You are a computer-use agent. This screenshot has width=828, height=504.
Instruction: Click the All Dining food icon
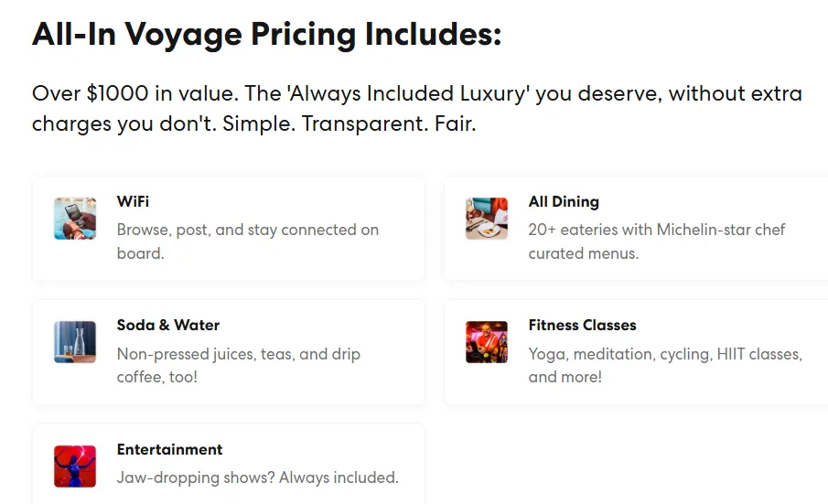[x=487, y=219]
